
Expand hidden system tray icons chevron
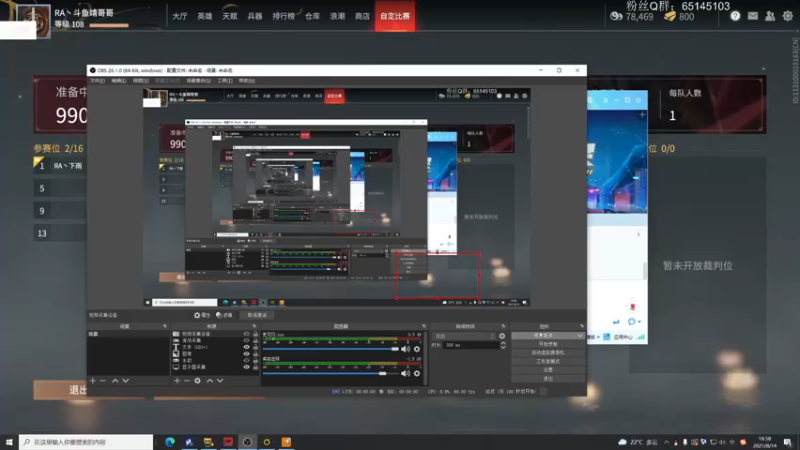pyautogui.click(x=666, y=442)
